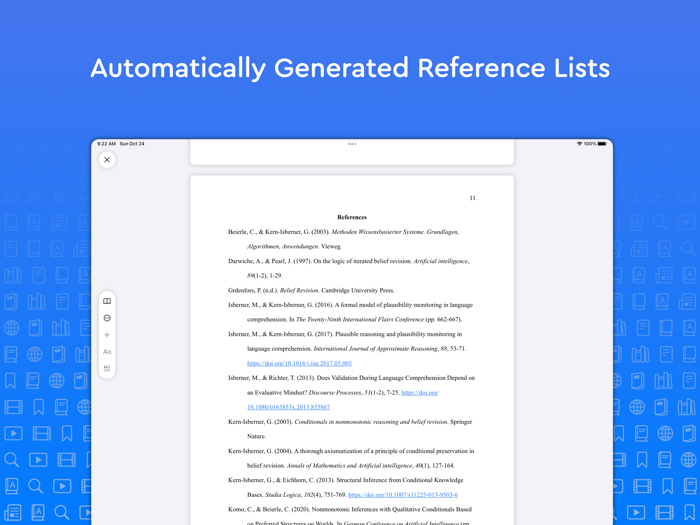Screen dimensions: 700x525
Task: Click the Kern-Isberner (2003) Conditionals reference
Action: click(350, 429)
